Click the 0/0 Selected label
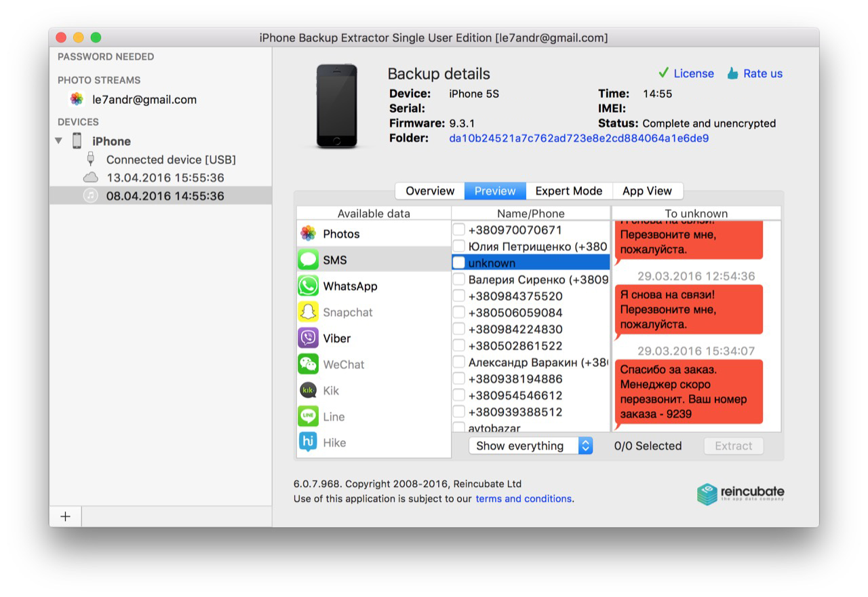Screen dimensions: 868x597 pyautogui.click(x=648, y=446)
